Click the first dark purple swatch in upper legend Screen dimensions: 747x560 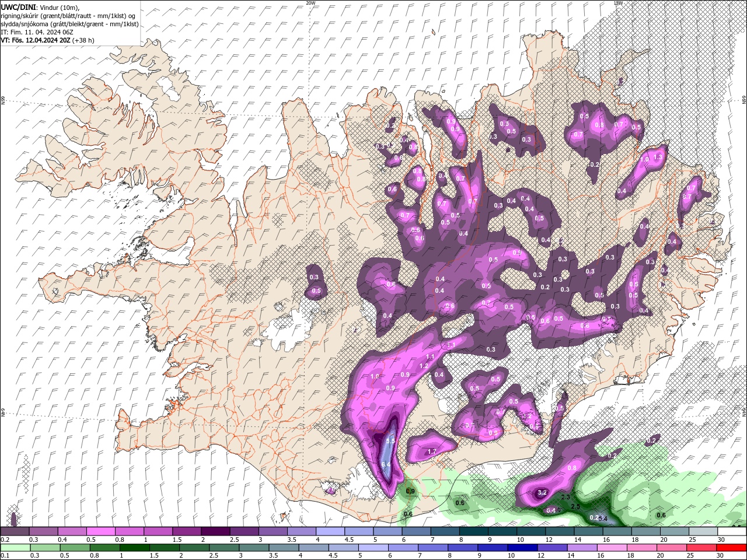point(15,531)
